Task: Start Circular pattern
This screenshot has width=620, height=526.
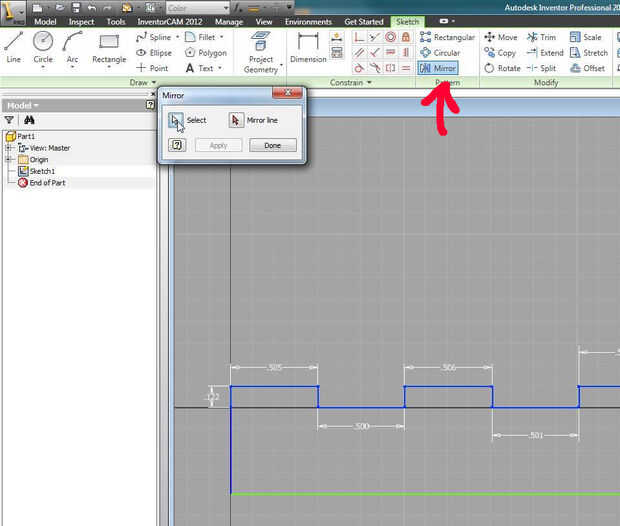Action: [440, 53]
